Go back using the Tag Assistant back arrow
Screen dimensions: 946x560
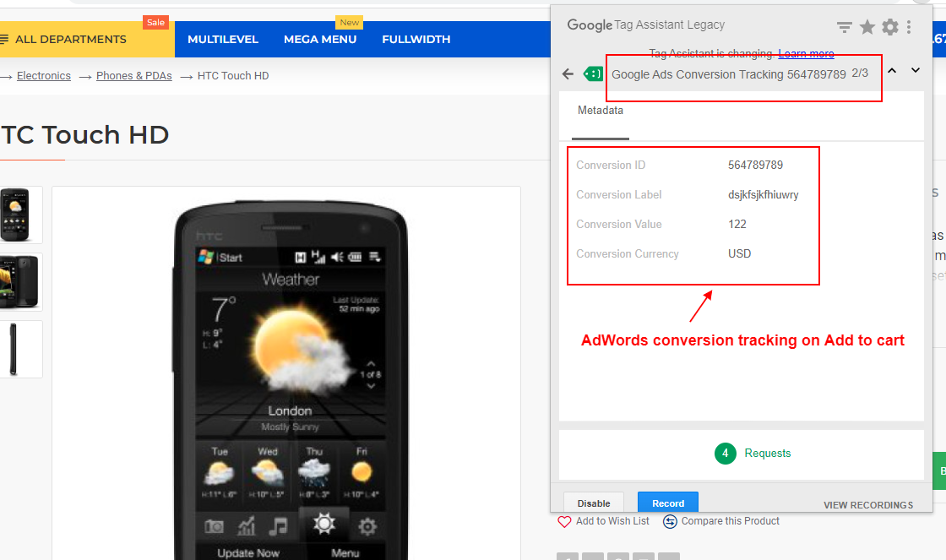click(568, 73)
